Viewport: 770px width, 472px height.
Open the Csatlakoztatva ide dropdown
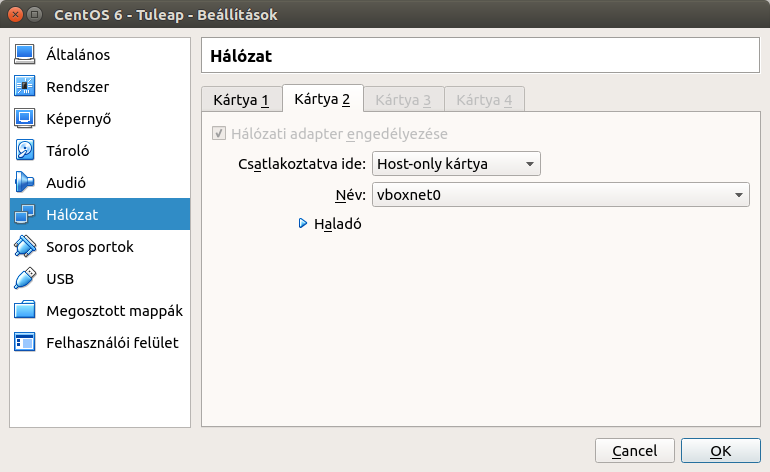coord(456,164)
